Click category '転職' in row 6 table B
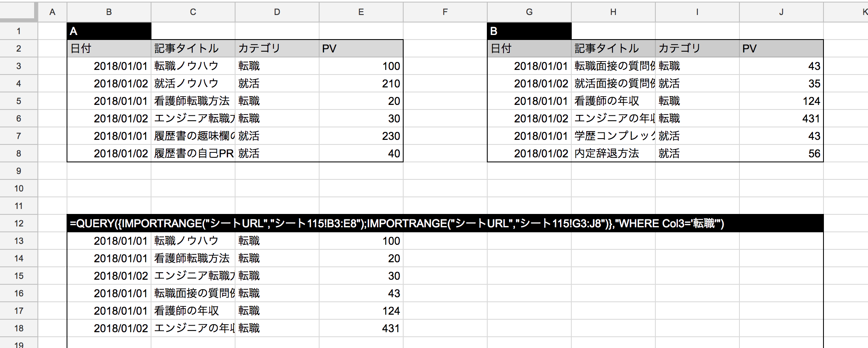Screen dimensions: 868x348 pyautogui.click(x=697, y=119)
